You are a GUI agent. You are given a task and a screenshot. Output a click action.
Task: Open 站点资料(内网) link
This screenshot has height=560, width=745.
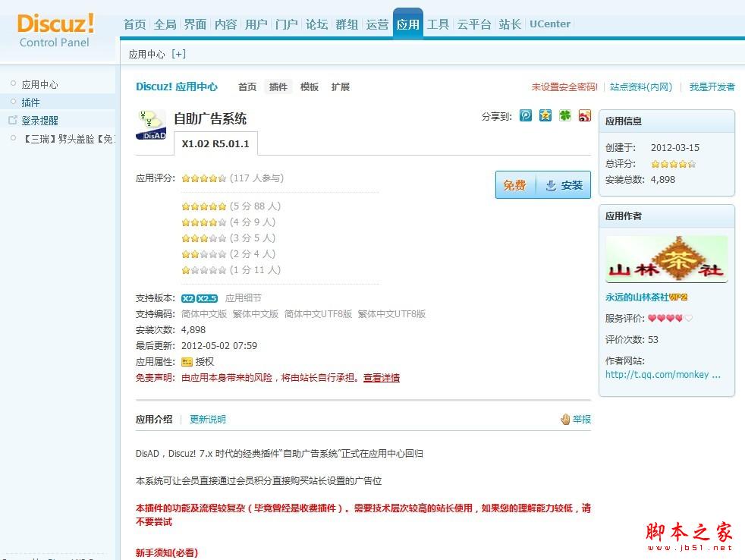click(641, 87)
